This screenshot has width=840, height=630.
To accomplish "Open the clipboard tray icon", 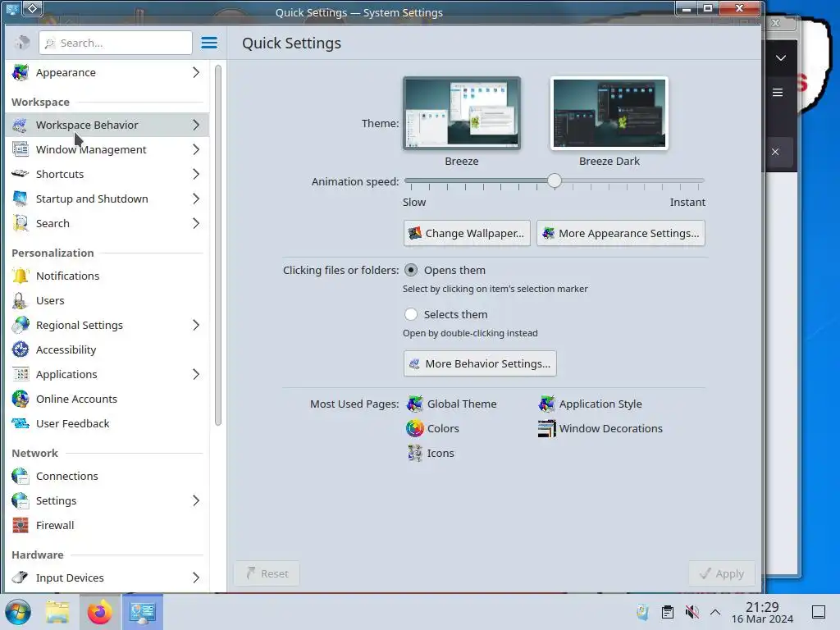I will click(x=668, y=612).
